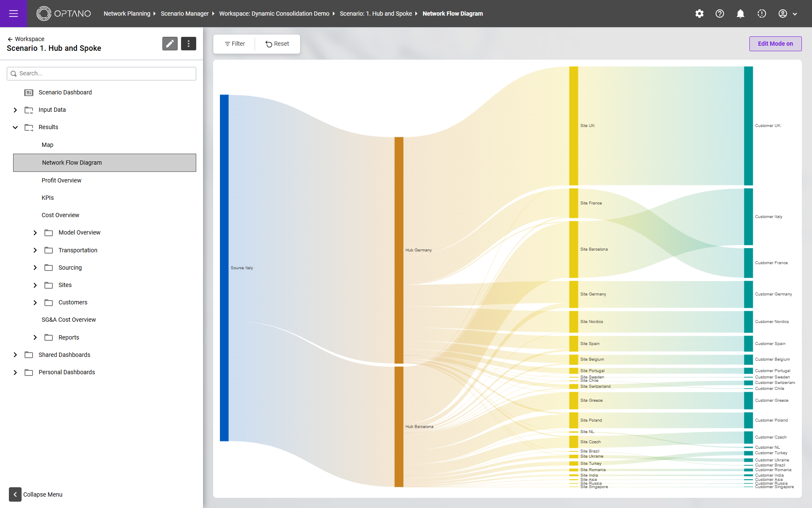The width and height of the screenshot is (812, 508).
Task: Open the Profit Overview item
Action: click(x=61, y=180)
